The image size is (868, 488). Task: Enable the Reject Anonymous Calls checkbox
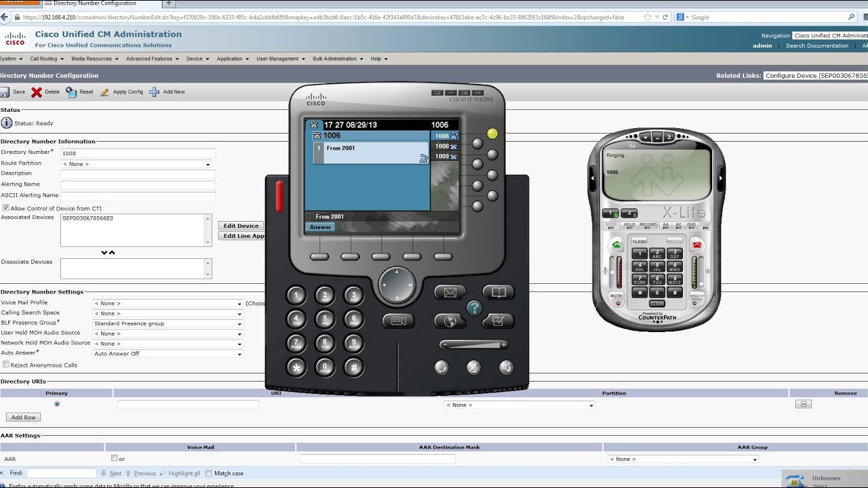point(6,365)
